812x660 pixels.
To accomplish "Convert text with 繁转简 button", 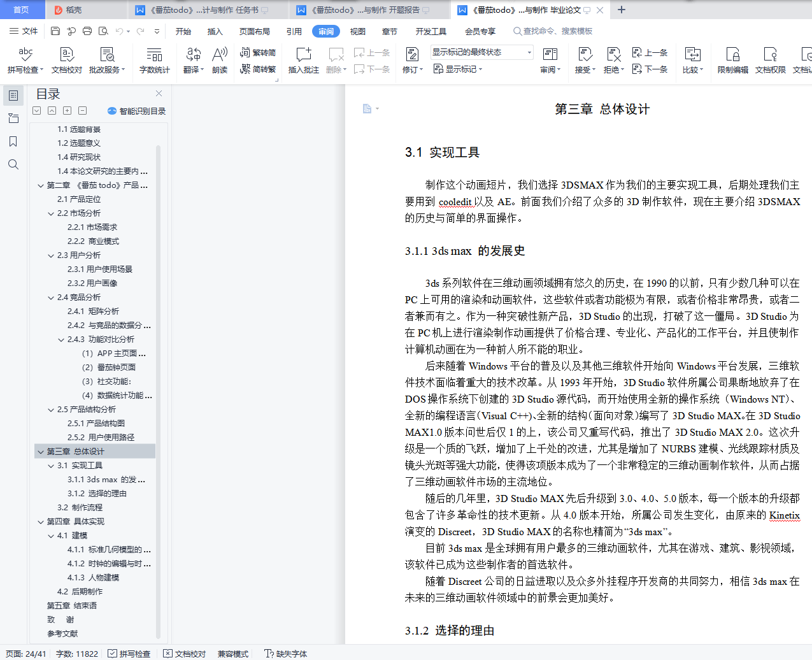I will pyautogui.click(x=258, y=52).
